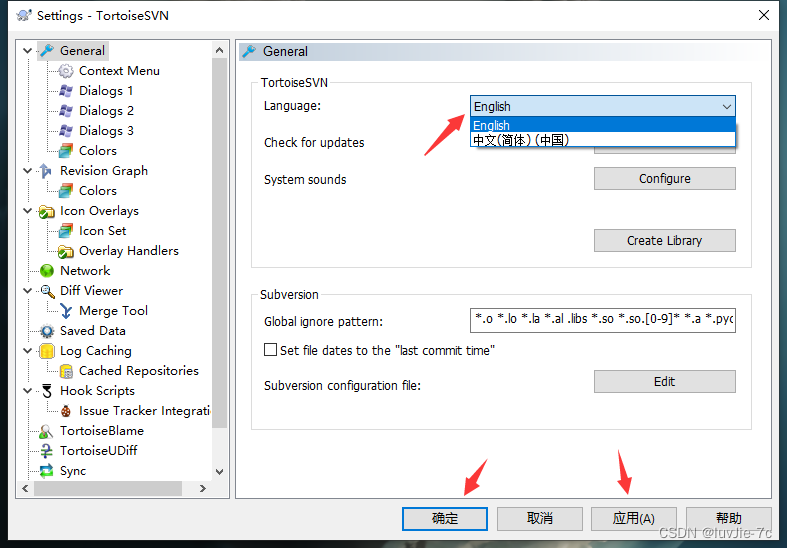The height and width of the screenshot is (548, 787).
Task: Click the Colors icon under Revision Graph
Action: click(66, 191)
